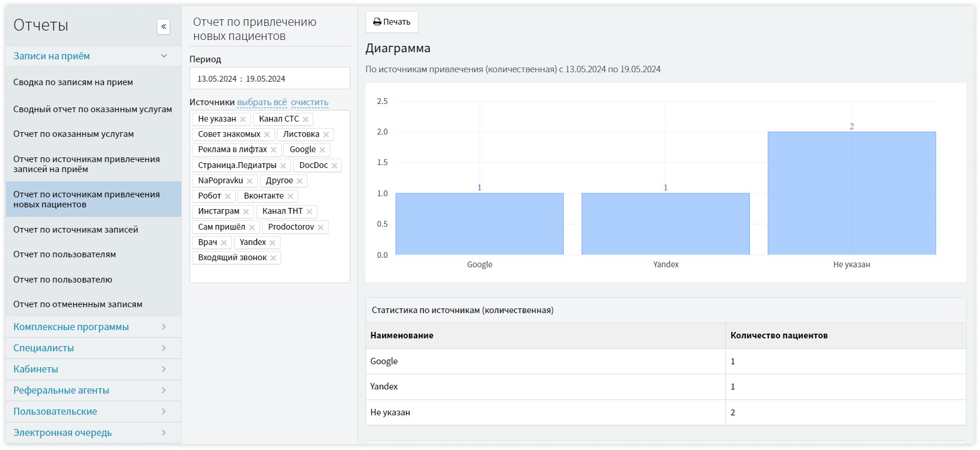Remove the Входящий звонок source tag

[x=273, y=258]
